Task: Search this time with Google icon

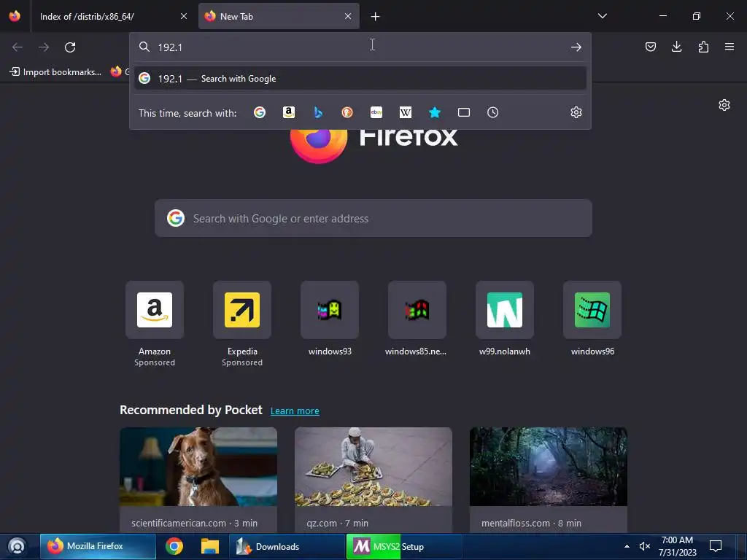Action: (x=260, y=112)
